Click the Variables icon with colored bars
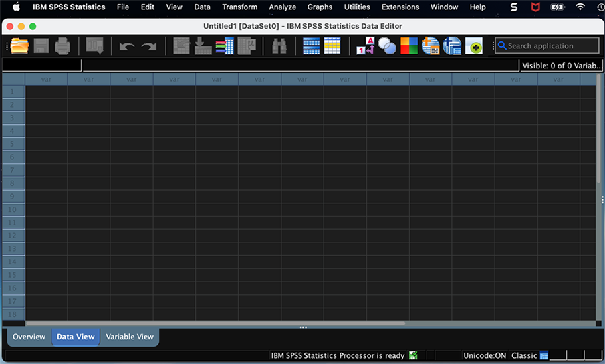 point(225,46)
